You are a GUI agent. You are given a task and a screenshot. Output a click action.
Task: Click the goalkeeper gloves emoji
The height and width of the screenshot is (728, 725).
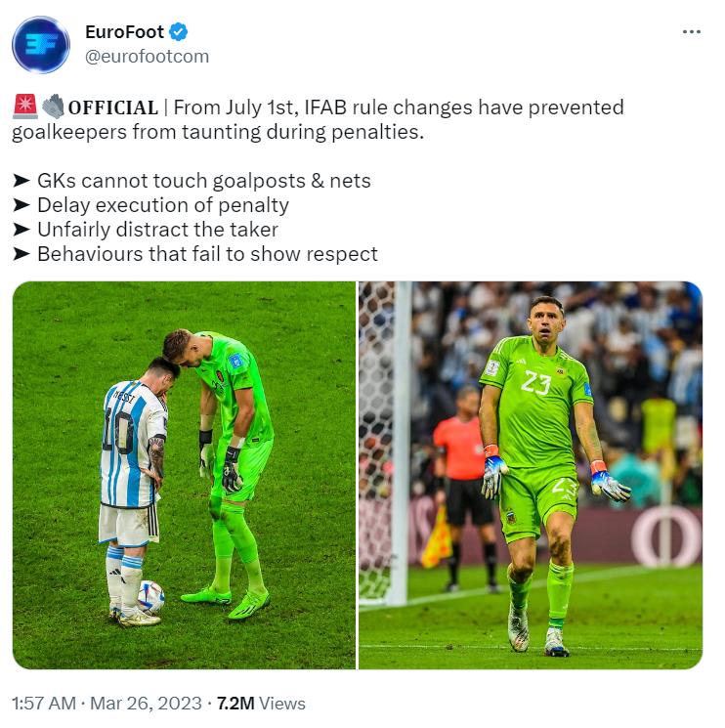pos(53,107)
